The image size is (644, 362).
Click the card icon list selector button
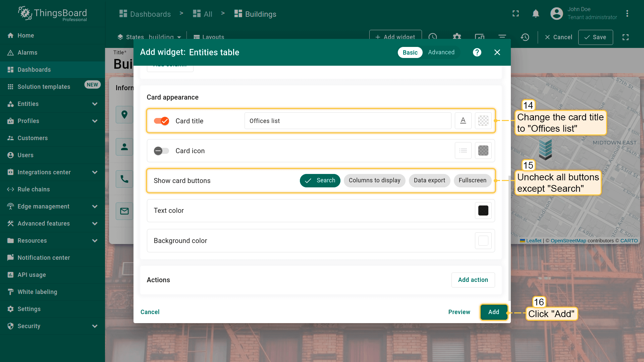click(x=463, y=151)
